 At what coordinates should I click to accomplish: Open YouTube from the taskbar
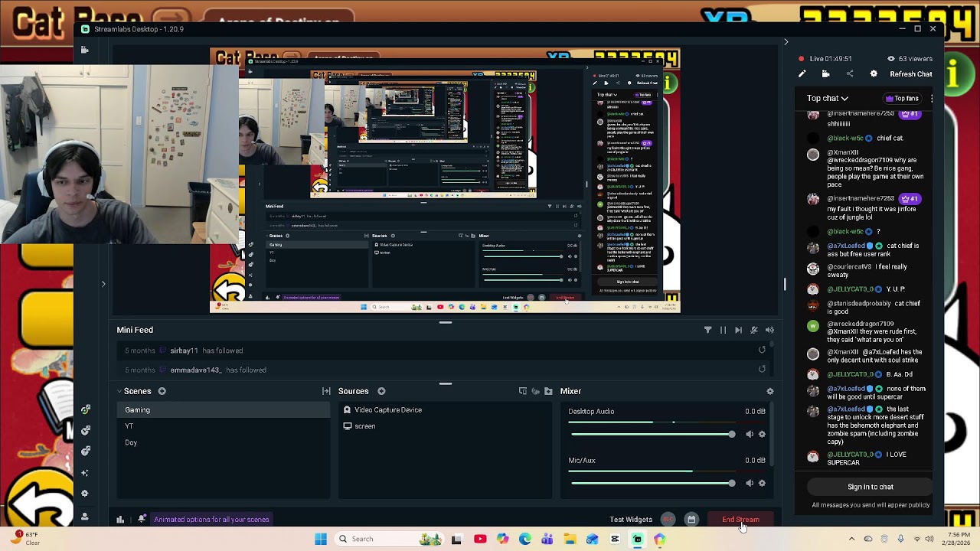coord(480,539)
